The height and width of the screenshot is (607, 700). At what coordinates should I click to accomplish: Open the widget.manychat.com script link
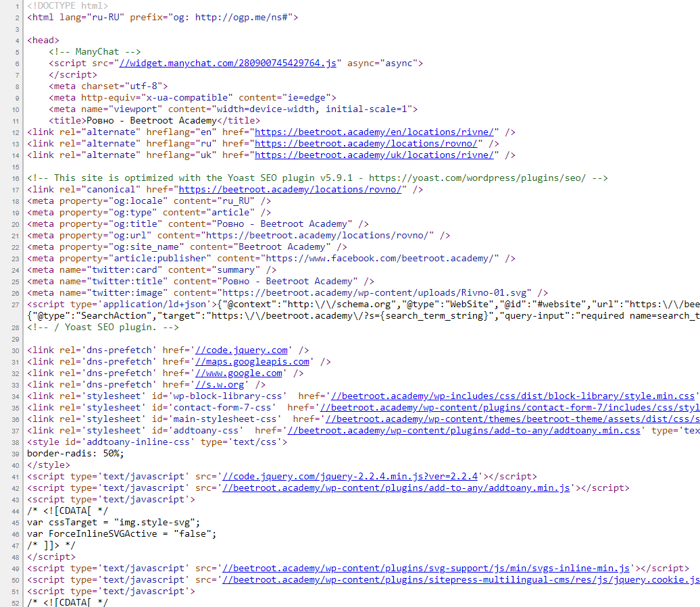click(228, 63)
